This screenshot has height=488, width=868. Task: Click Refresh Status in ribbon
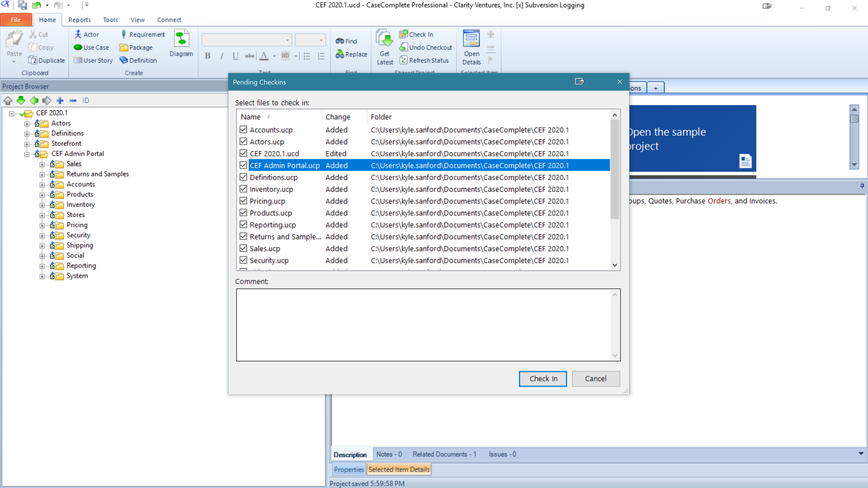pos(424,60)
